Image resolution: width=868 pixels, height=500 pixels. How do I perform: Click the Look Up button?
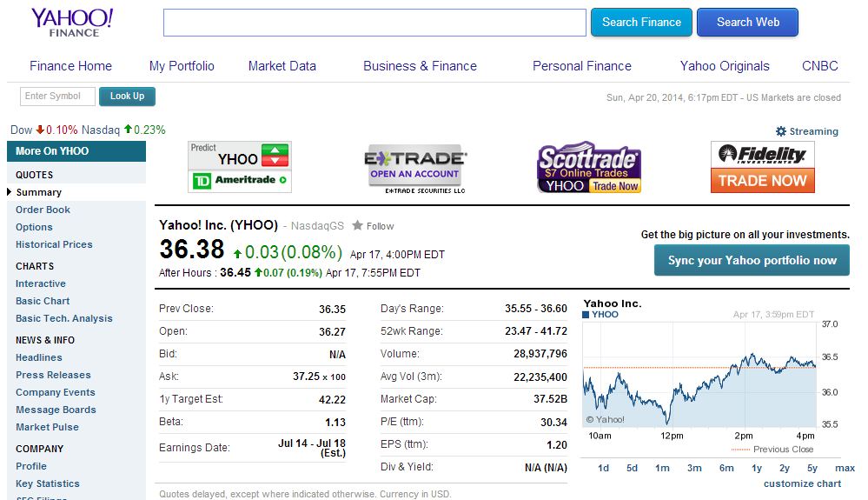128,97
